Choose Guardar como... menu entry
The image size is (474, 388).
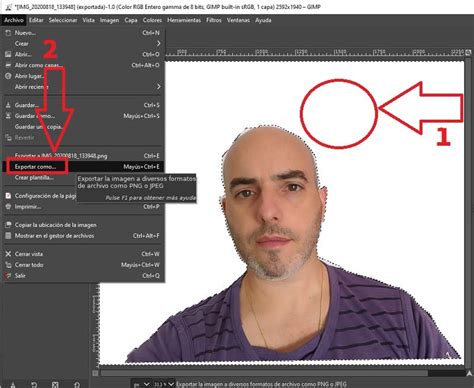(83, 116)
